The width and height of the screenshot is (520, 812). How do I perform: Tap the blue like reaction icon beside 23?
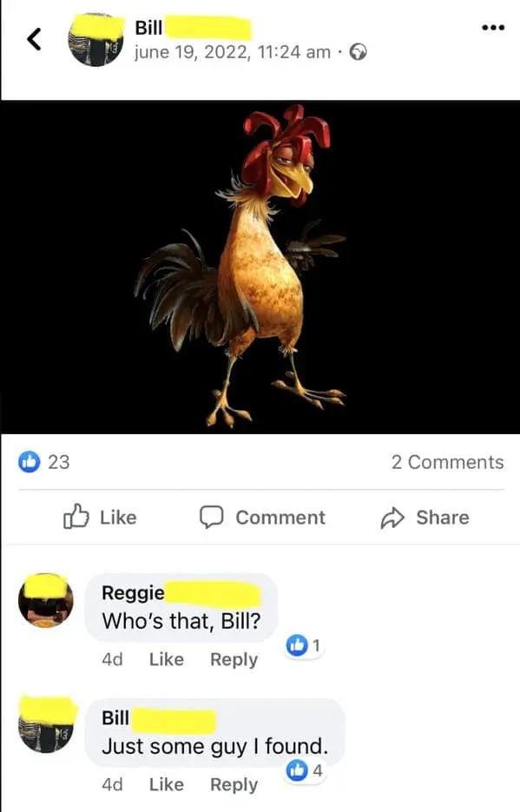(x=29, y=462)
